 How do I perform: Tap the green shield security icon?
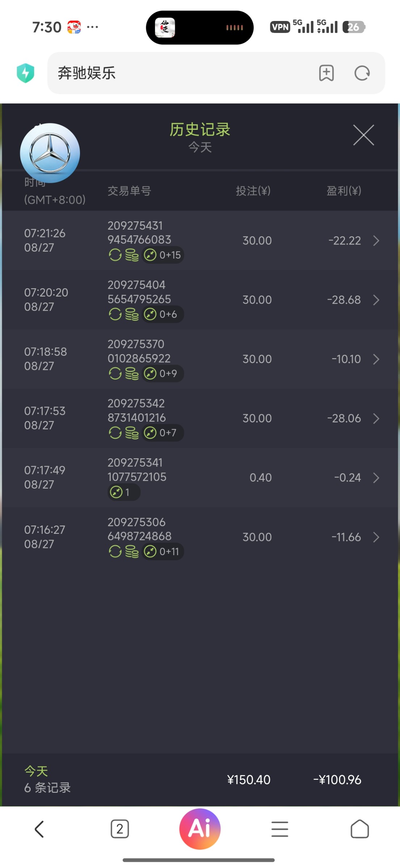tap(26, 73)
